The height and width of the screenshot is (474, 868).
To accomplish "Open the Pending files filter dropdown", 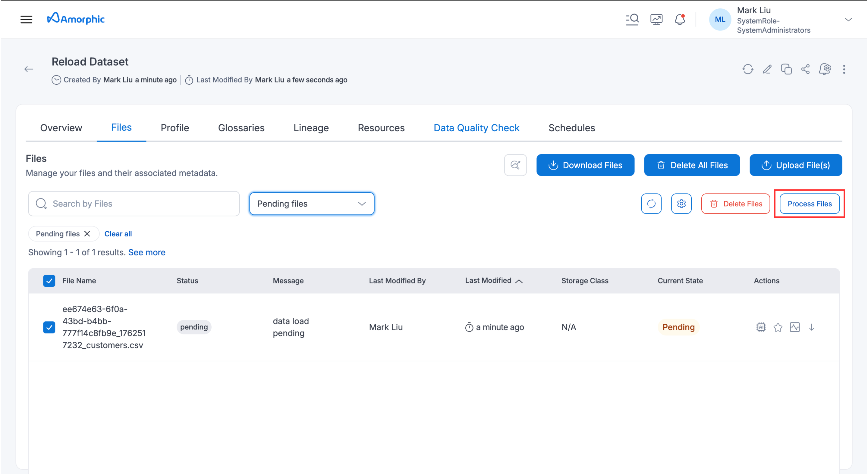I will pos(311,203).
